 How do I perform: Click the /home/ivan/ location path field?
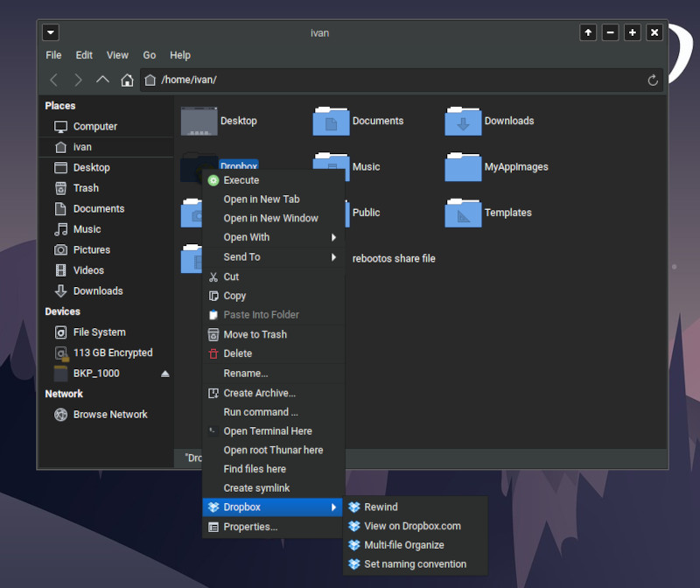(x=402, y=80)
